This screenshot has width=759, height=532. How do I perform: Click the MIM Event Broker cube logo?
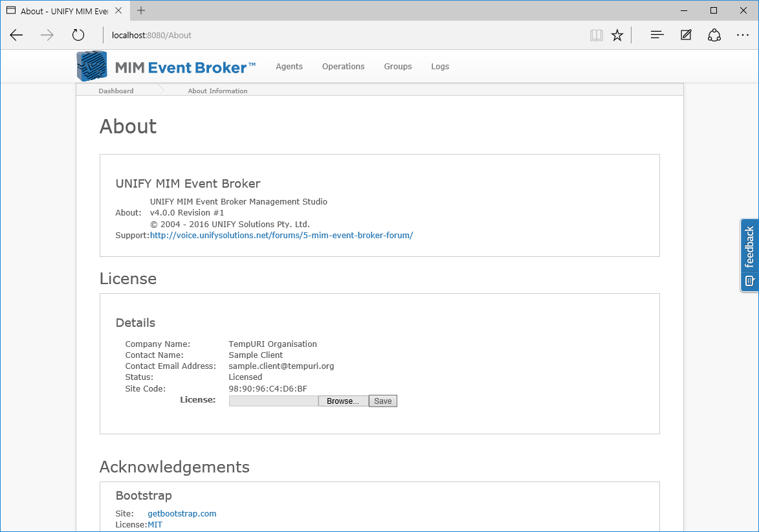(x=92, y=66)
